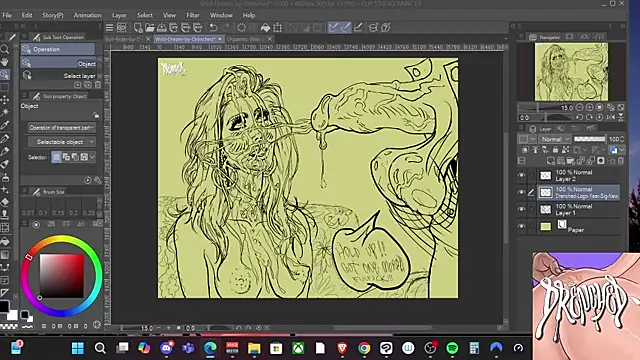Delete layer using trash icon in Layer panel
640x360 pixels.
pyautogui.click(x=621, y=160)
